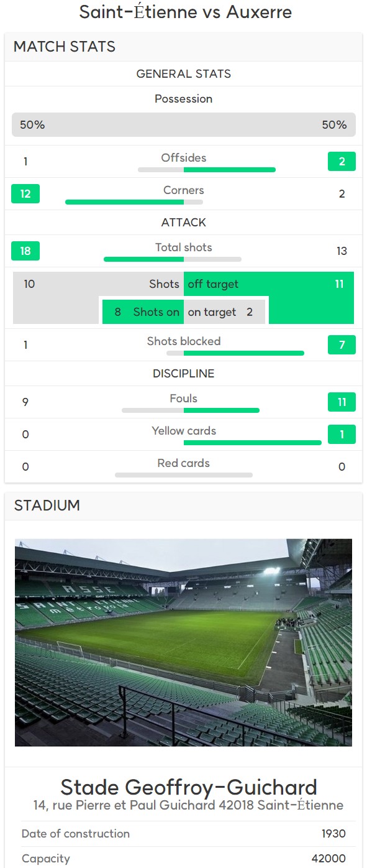
Task: Click the stadium address text in Saint-Étienne
Action: 188,805
